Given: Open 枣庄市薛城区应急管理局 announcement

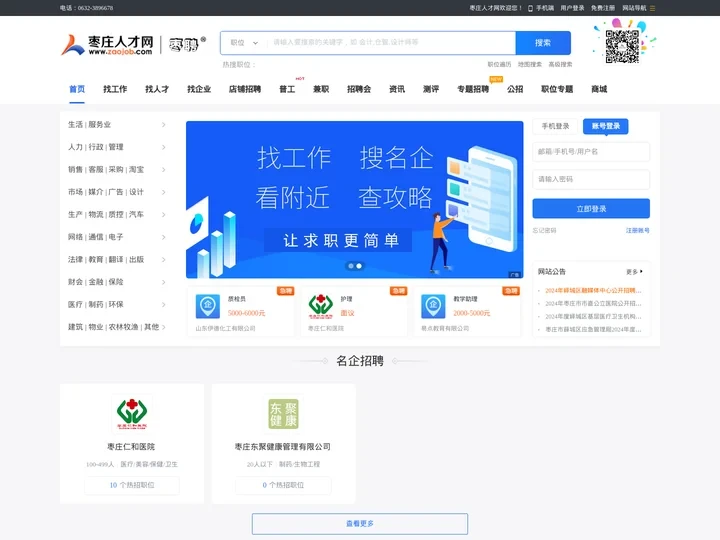Looking at the screenshot, I should [x=593, y=330].
